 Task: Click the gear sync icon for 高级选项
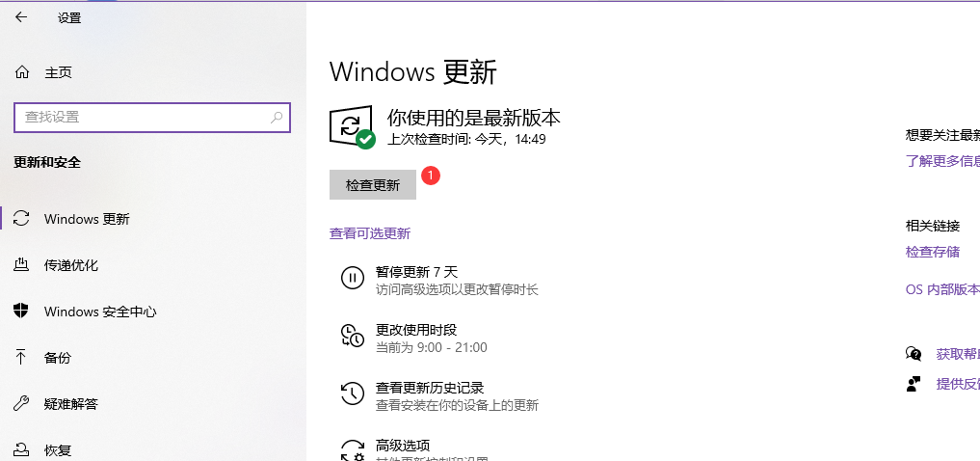[353, 449]
